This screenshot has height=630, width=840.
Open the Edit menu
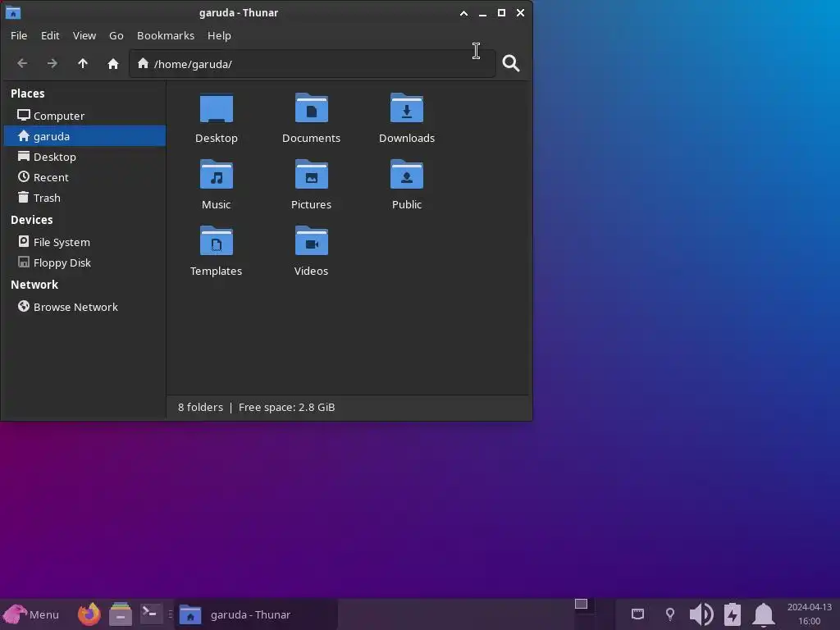pos(50,35)
